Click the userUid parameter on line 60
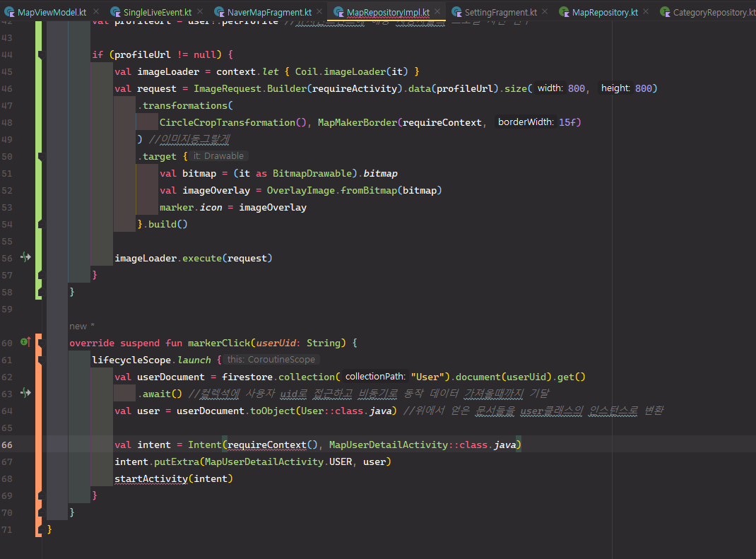Screen dimensions: 756x559 click(x=276, y=343)
